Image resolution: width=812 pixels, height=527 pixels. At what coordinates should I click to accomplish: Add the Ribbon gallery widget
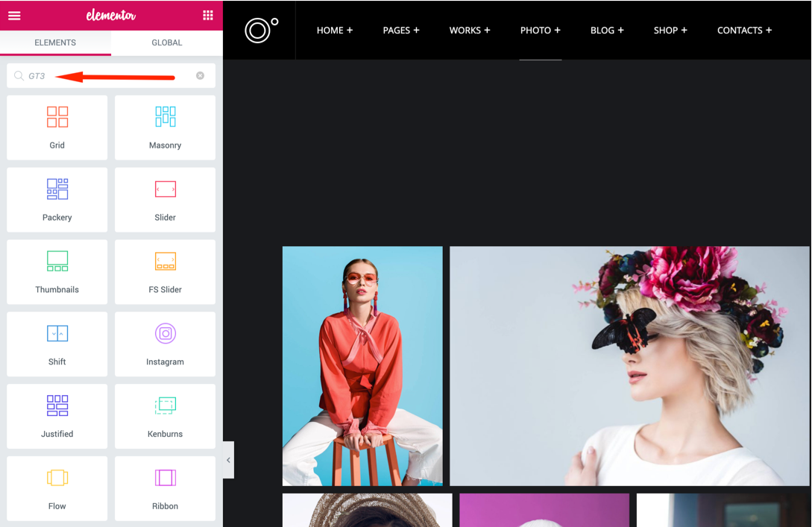click(x=166, y=488)
